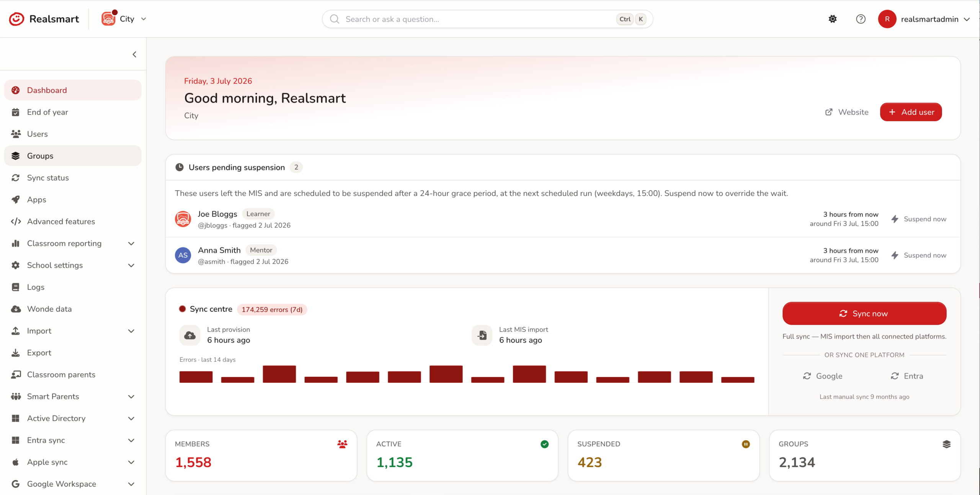Click the Suspended card pause icon
The image size is (980, 495).
pos(746,444)
